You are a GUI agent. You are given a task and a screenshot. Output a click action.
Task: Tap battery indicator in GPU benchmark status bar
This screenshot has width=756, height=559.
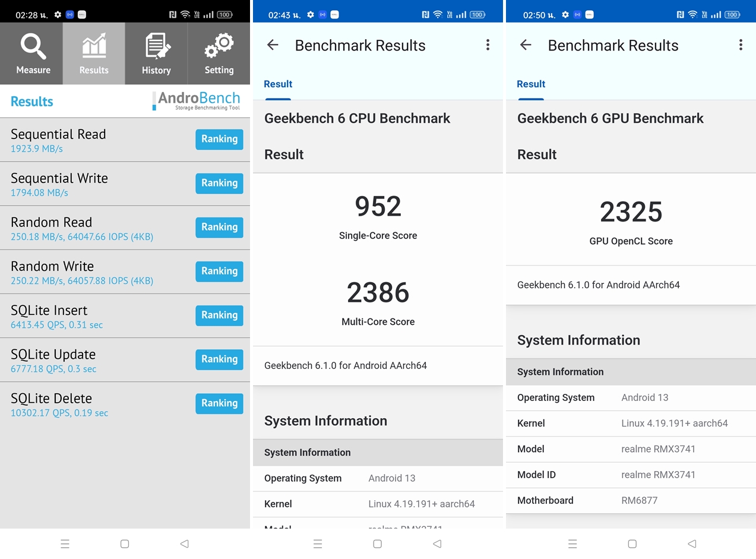click(732, 14)
